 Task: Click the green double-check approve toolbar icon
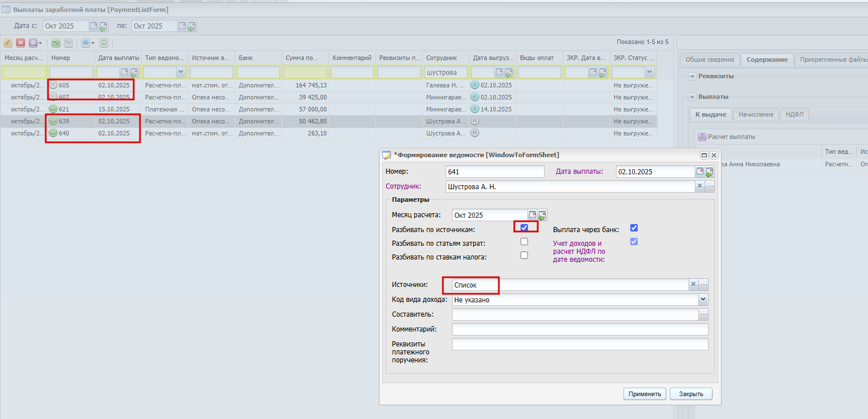click(55, 43)
